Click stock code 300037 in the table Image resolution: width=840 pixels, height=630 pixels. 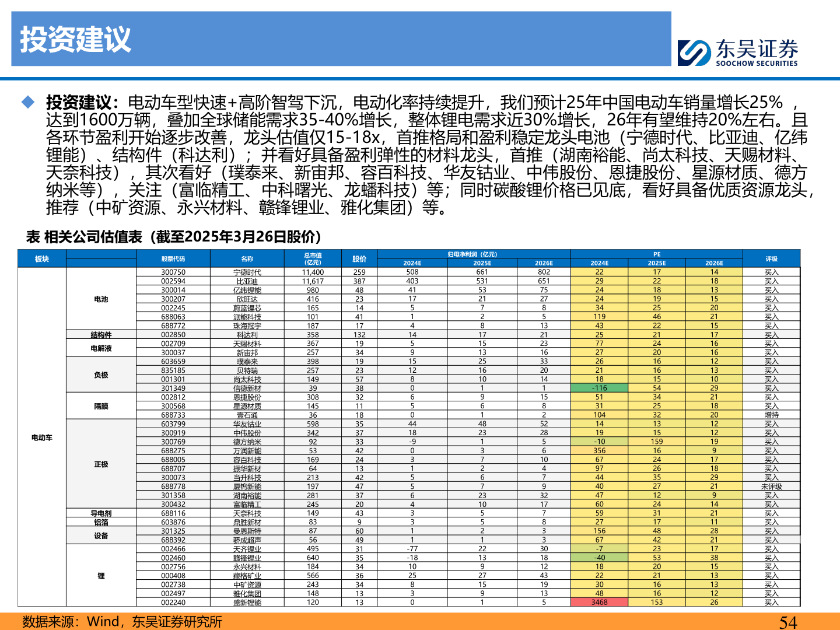click(173, 352)
